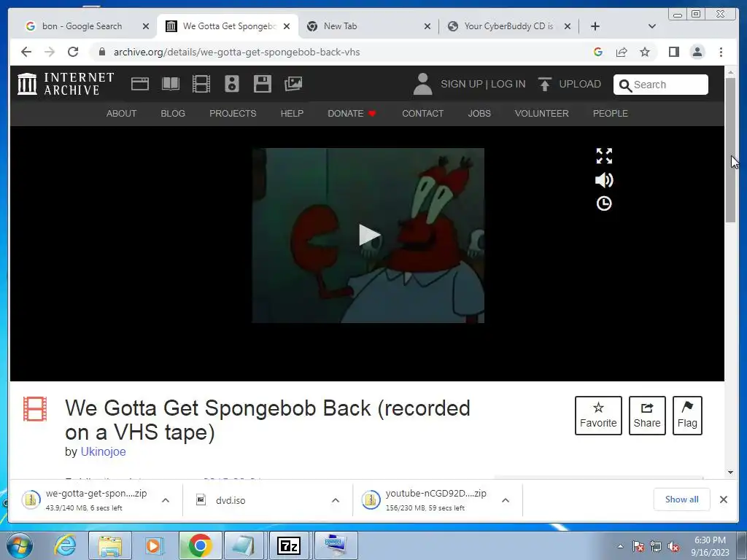This screenshot has height=560, width=747.
Task: Open the VOLUNTEER menu item
Action: click(542, 113)
